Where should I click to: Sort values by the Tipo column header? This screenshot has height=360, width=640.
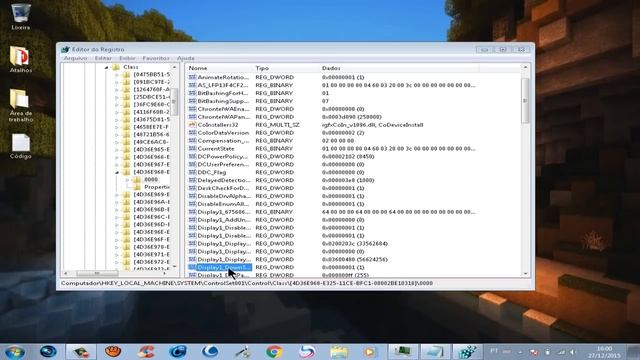click(x=286, y=68)
